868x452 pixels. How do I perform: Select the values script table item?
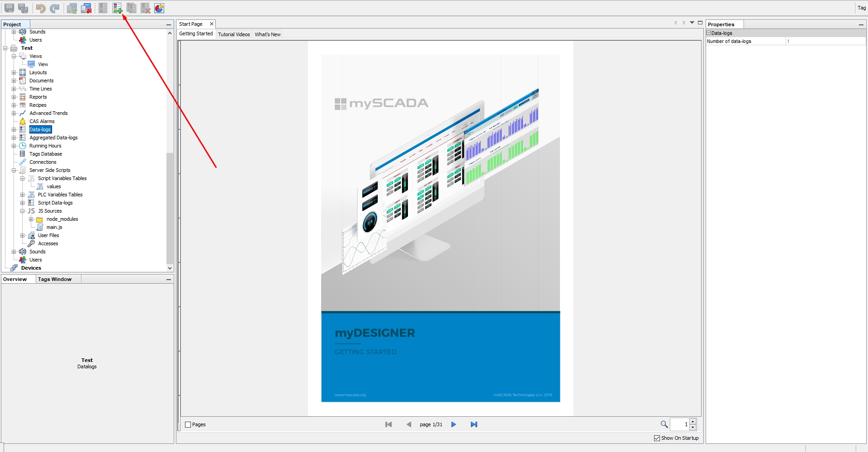(x=53, y=186)
